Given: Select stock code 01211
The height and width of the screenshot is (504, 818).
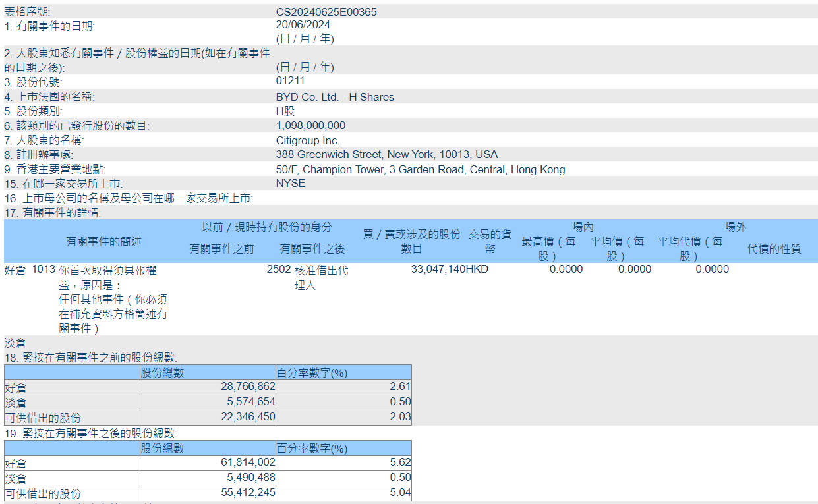Looking at the screenshot, I should coord(291,82).
